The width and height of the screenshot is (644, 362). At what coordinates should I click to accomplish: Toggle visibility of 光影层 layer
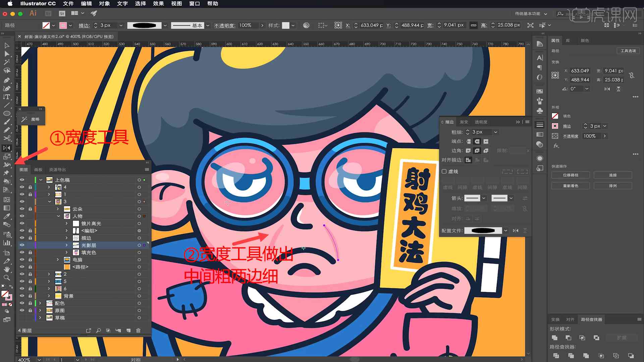[x=22, y=245]
